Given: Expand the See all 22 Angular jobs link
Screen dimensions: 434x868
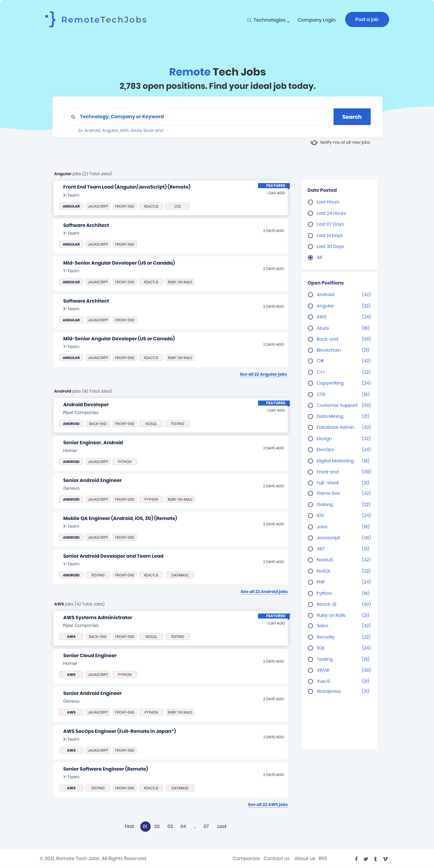Looking at the screenshot, I should click(x=263, y=374).
